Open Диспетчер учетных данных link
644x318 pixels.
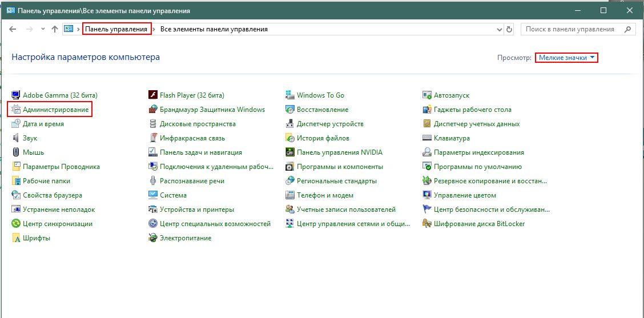(477, 124)
